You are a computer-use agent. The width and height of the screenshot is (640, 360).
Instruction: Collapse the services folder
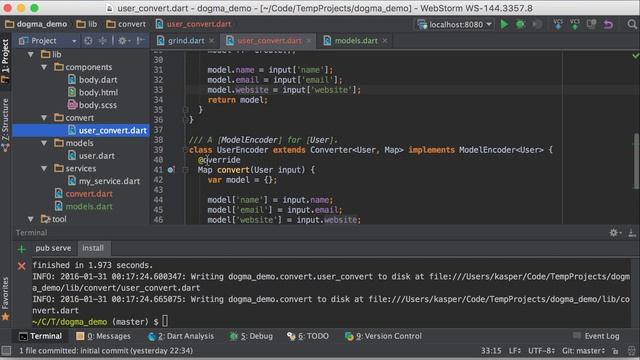coord(44,168)
